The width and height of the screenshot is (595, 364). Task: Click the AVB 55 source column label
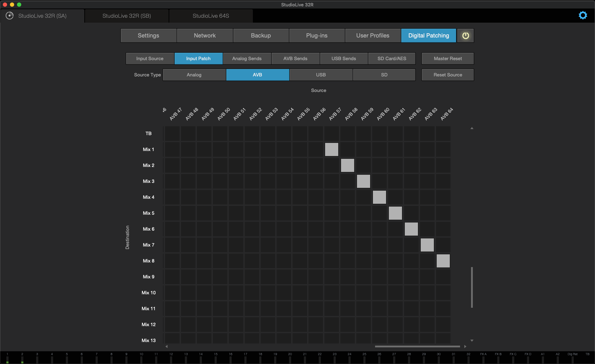coord(303,114)
